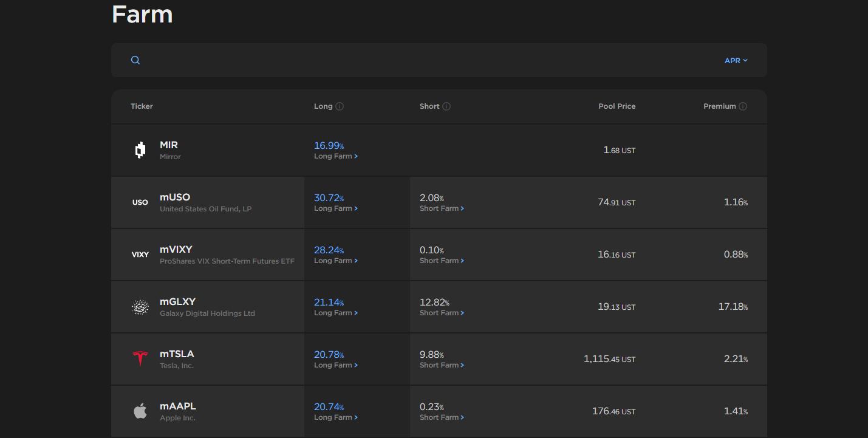This screenshot has height=438, width=868.
Task: Click info icon next to Short header
Action: 446,106
